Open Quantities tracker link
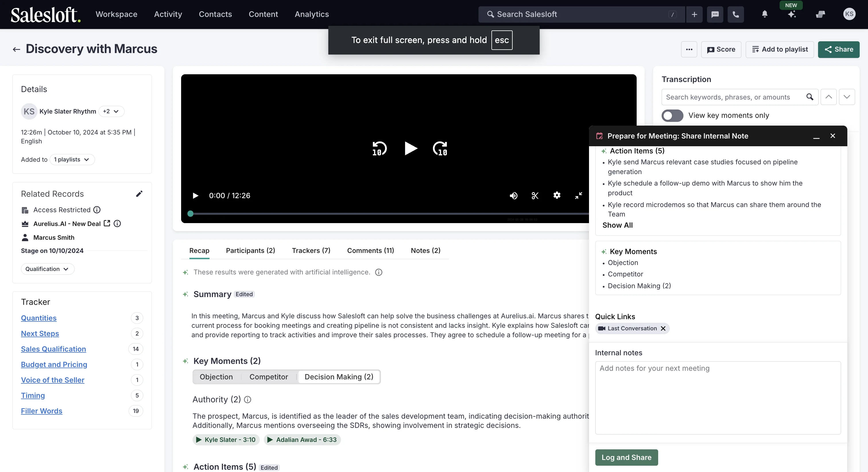This screenshot has height=472, width=868. [x=39, y=318]
